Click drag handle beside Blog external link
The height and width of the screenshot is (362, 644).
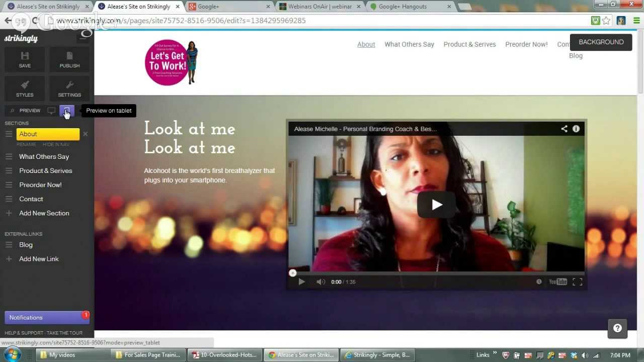[x=9, y=245]
